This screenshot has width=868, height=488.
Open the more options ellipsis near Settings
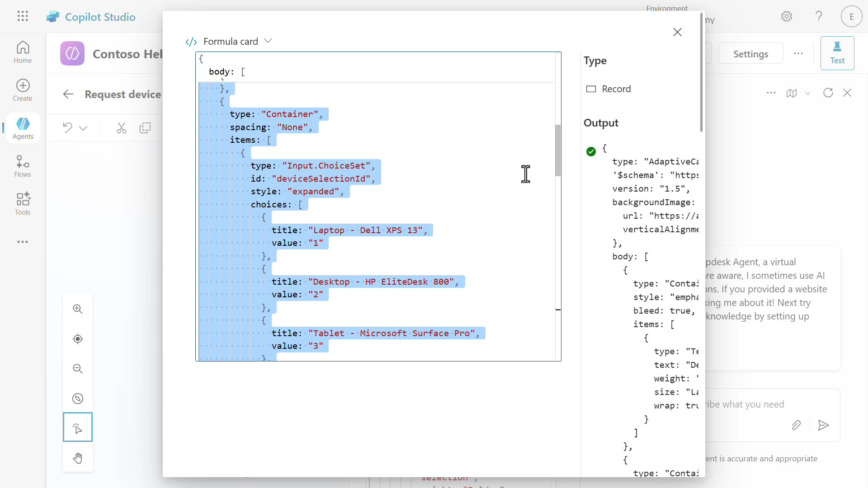798,53
